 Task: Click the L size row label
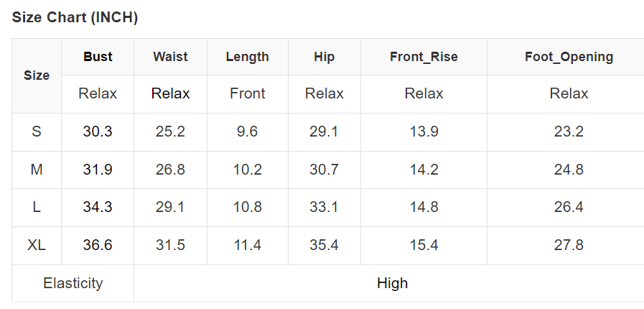point(37,207)
